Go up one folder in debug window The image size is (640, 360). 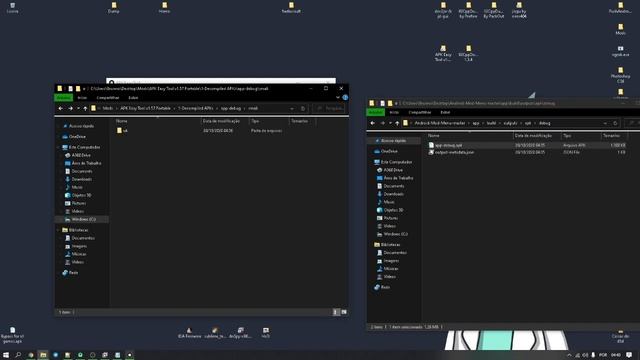(x=397, y=123)
